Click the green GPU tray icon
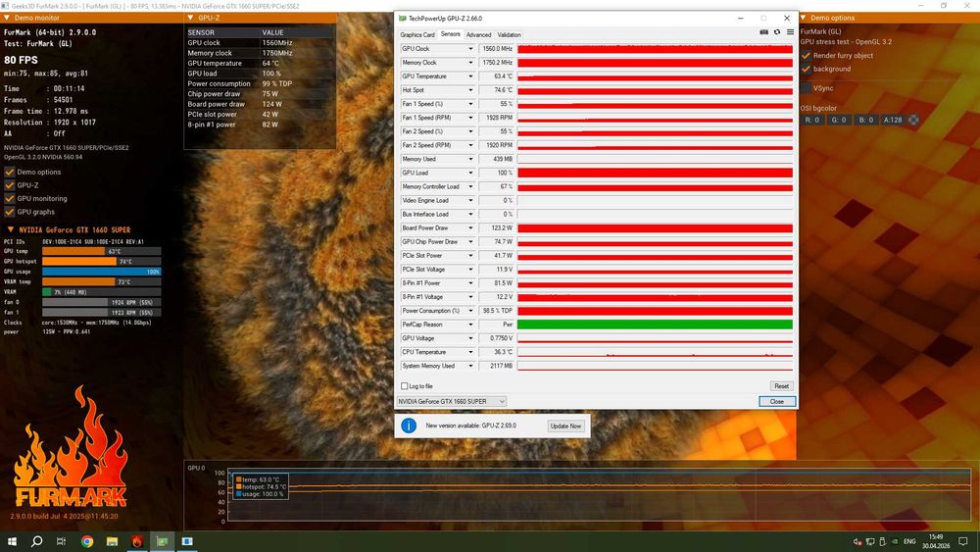The height and width of the screenshot is (552, 980). pyautogui.click(x=895, y=542)
